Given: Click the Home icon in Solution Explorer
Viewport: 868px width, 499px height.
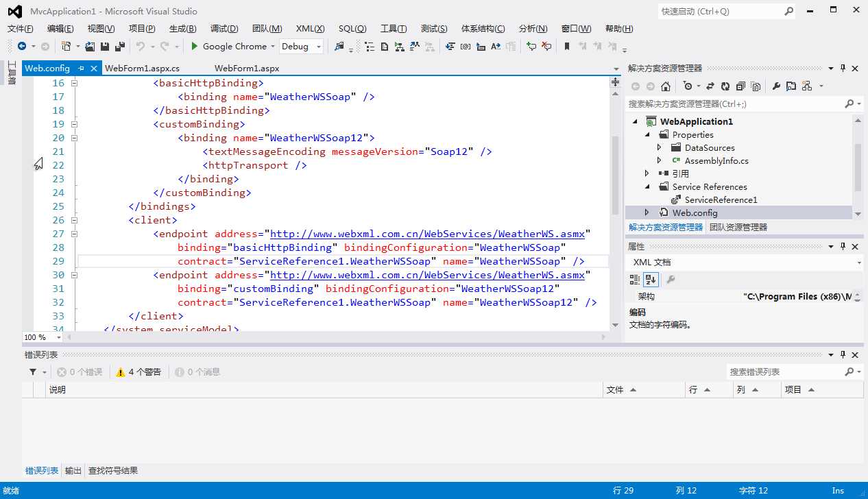Looking at the screenshot, I should pyautogui.click(x=665, y=86).
